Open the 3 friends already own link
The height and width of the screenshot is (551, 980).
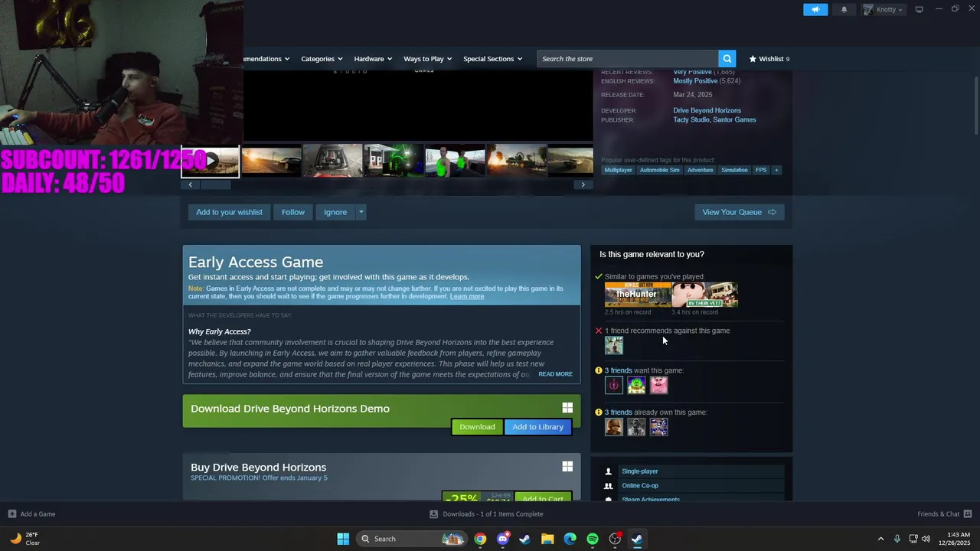(619, 412)
